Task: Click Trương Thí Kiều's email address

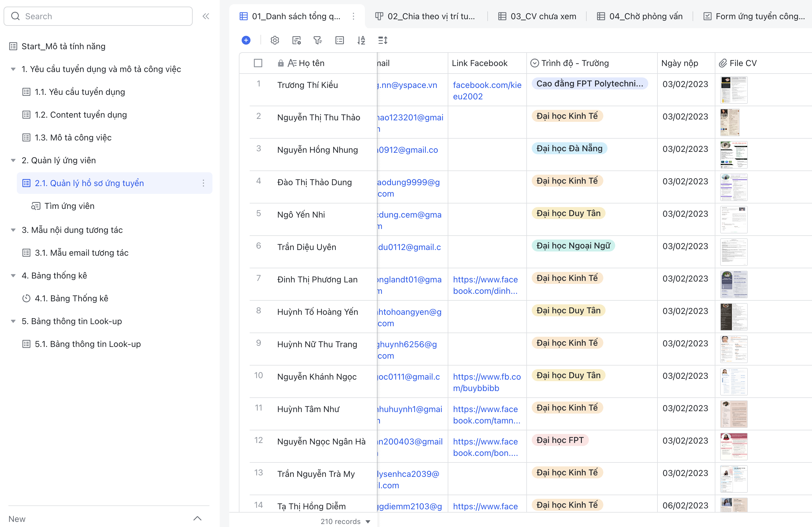Action: [x=408, y=85]
